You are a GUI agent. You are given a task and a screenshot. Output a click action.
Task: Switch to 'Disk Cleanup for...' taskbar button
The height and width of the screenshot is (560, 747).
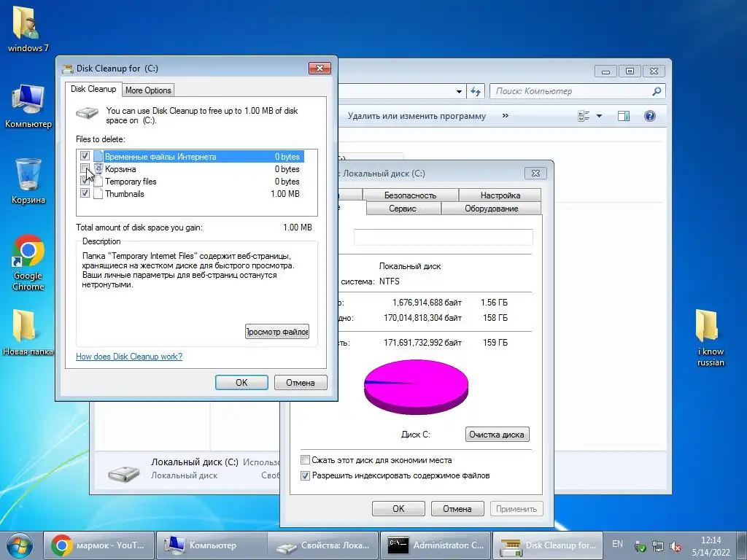[547, 545]
